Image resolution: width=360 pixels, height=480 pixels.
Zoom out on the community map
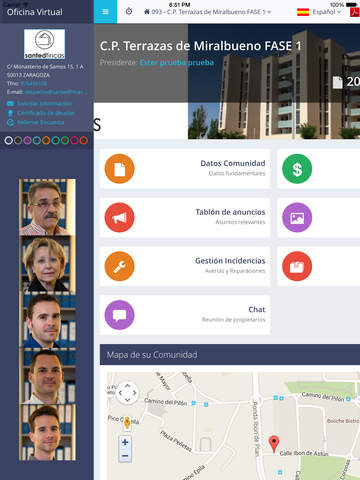(x=125, y=455)
